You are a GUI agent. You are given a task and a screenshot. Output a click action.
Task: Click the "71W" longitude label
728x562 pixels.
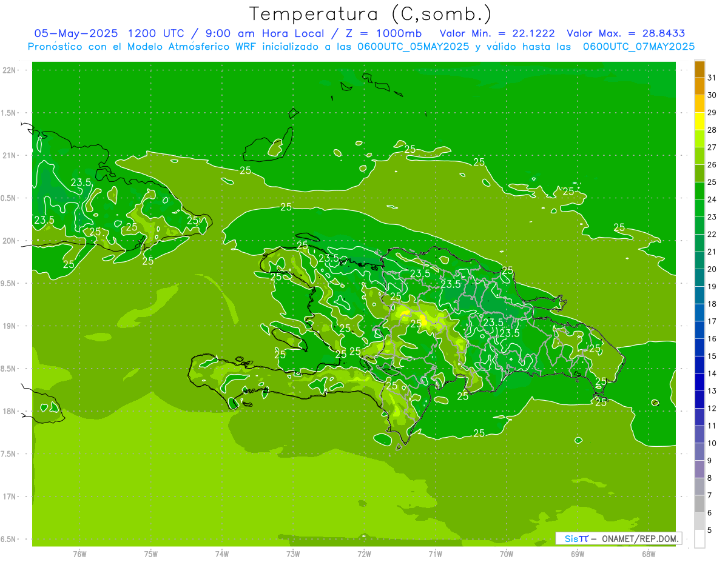coord(436,554)
